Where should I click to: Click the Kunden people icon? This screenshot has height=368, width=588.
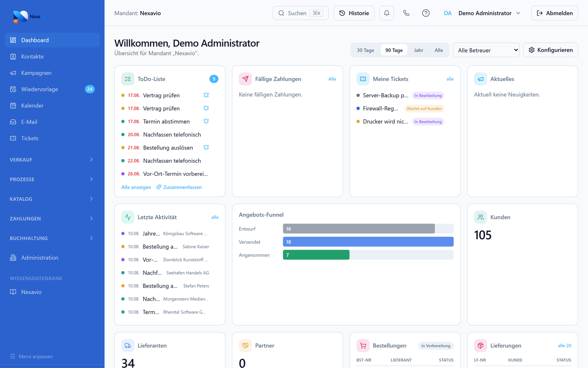[x=481, y=217]
